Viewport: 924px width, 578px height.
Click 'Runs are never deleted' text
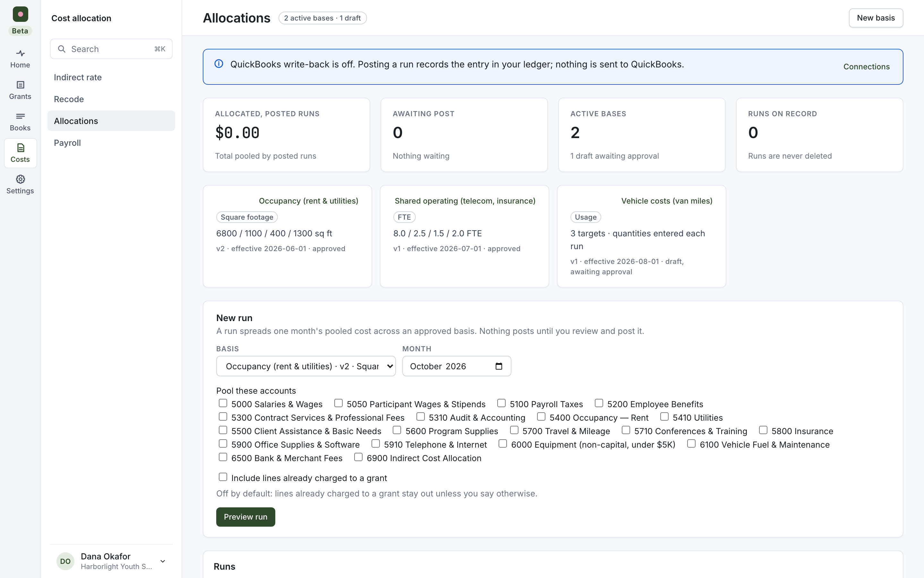coord(790,156)
